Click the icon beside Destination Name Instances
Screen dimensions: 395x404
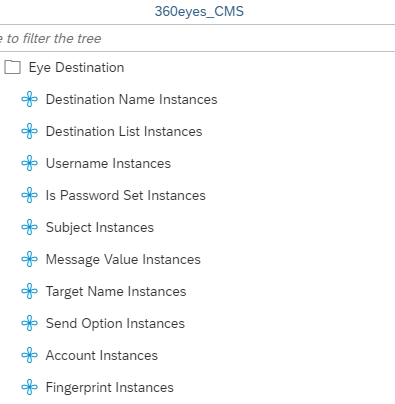[x=29, y=99]
